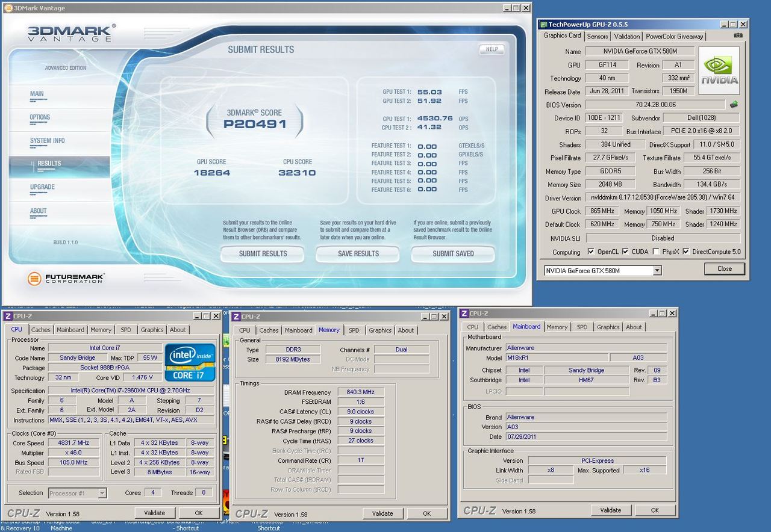Viewport: 771px width, 532px height.
Task: Click the NVIDIA logo in GPU-Z
Action: 719,71
